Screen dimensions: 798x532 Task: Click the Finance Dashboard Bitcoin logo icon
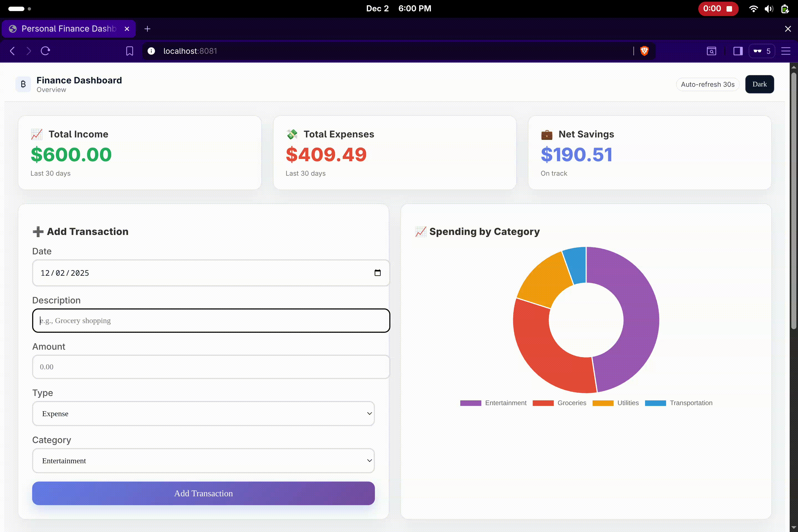(x=23, y=84)
